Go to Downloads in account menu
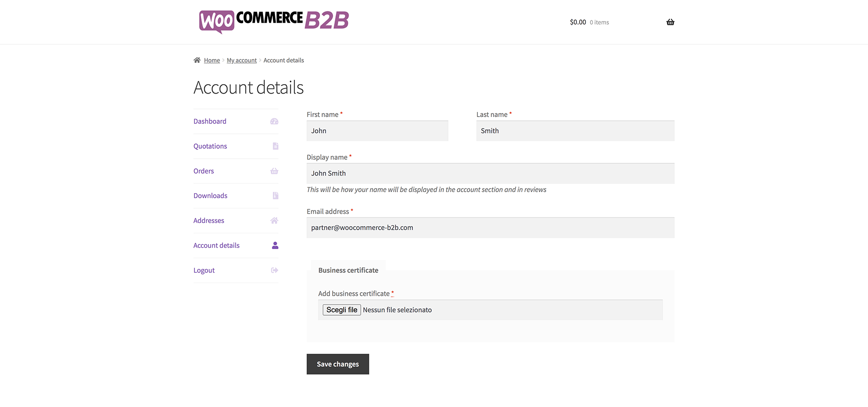Viewport: 868px width, 407px height. point(210,196)
